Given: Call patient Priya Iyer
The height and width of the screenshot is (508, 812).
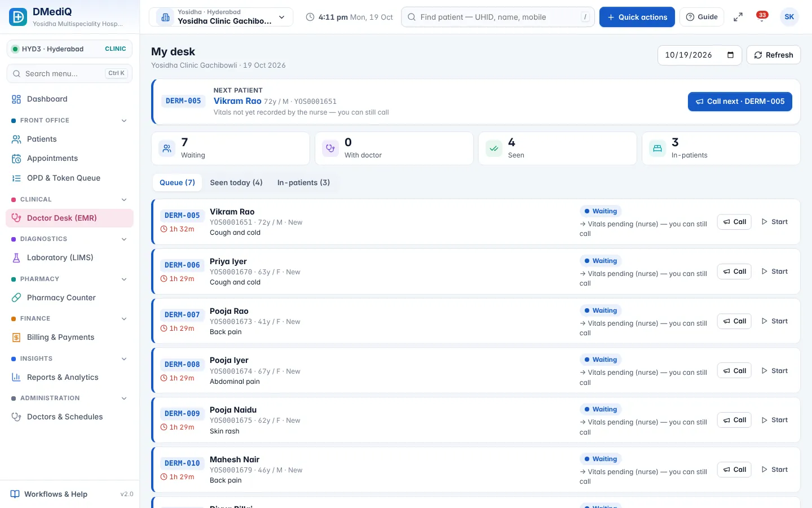Looking at the screenshot, I should pos(734,271).
